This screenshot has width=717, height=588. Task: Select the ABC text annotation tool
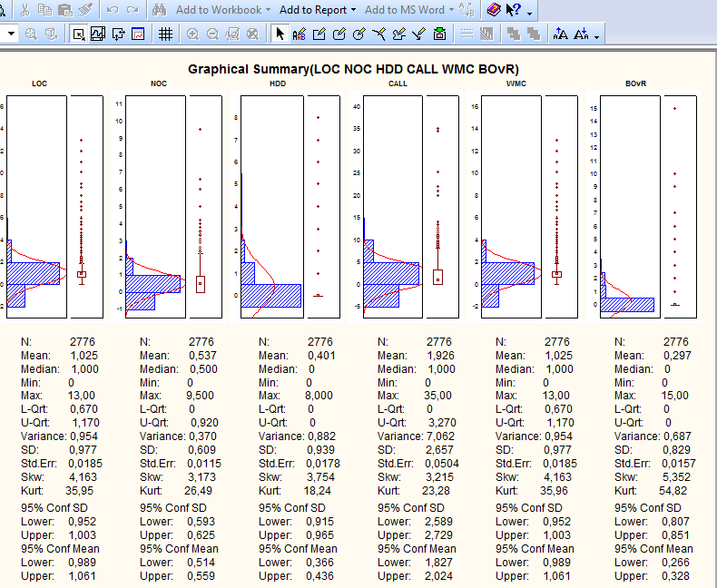[x=299, y=34]
